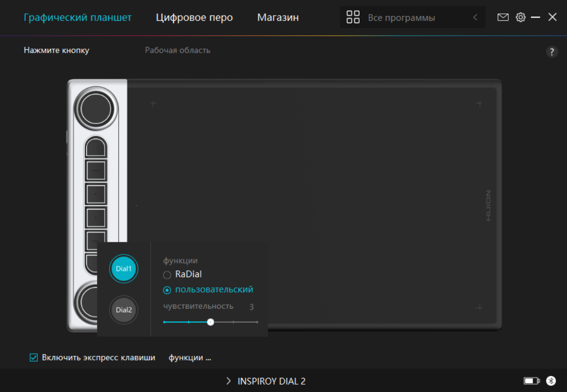Viewport: 567px width, 392px height.
Task: Toggle the Включить экспресс клавиши checkbox
Action: point(34,358)
